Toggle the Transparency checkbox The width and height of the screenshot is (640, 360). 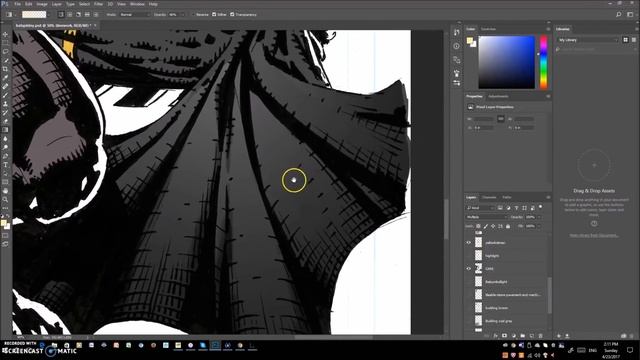[232, 14]
